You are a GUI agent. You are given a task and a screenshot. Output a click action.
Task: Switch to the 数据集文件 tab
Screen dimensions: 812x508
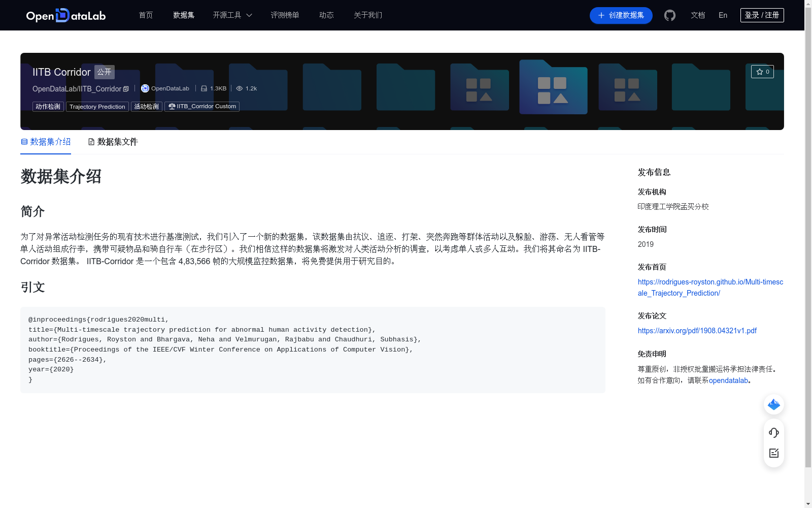coord(113,142)
